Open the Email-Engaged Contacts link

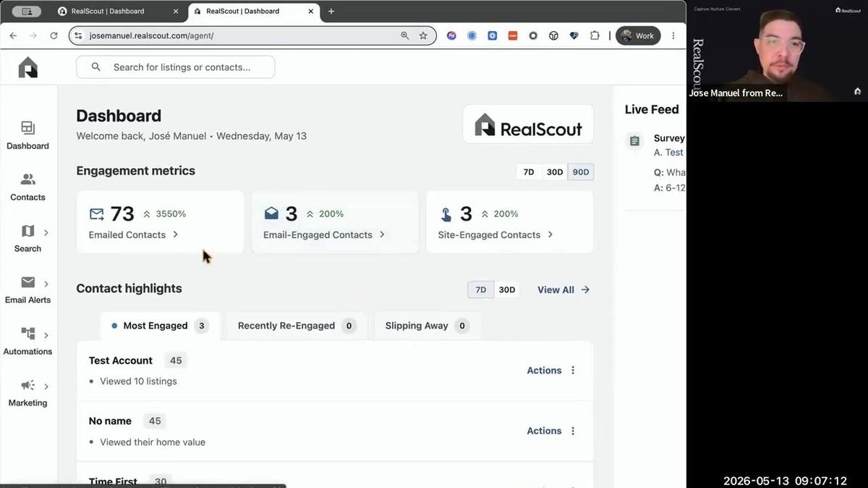coord(318,235)
